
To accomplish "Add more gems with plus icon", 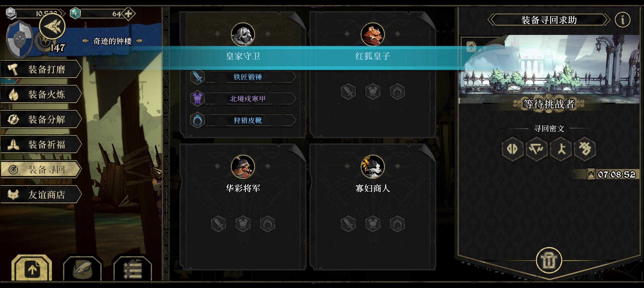I will coord(129,14).
